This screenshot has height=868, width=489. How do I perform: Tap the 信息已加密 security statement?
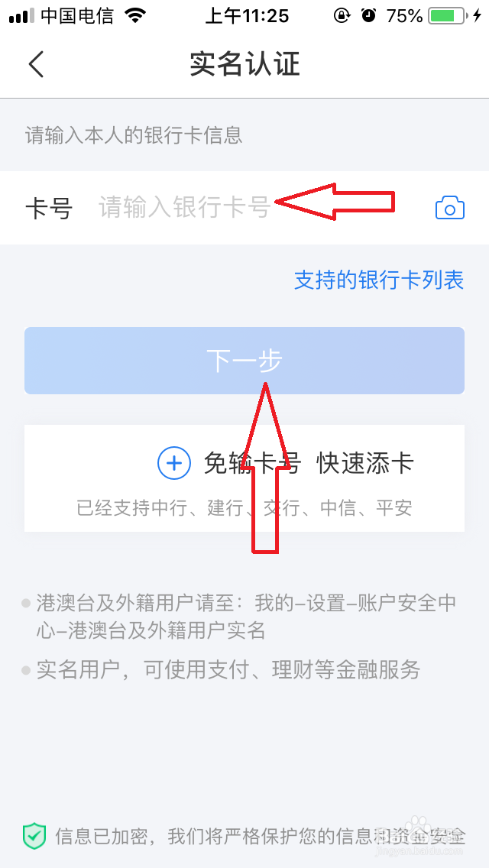coord(261,836)
